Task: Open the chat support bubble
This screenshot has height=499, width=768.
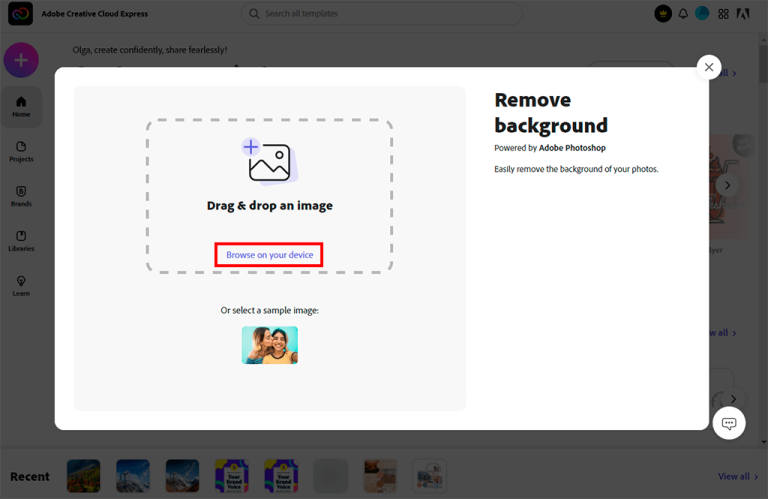Action: coord(729,423)
